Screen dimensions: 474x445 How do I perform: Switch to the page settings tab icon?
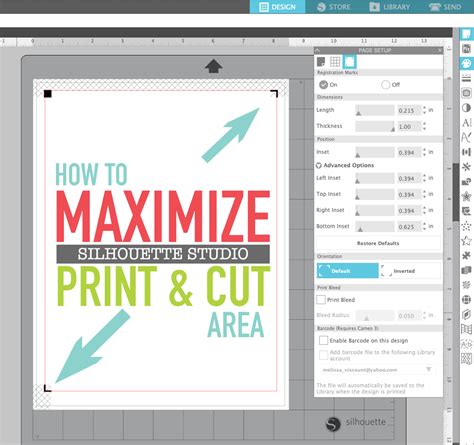pos(321,62)
